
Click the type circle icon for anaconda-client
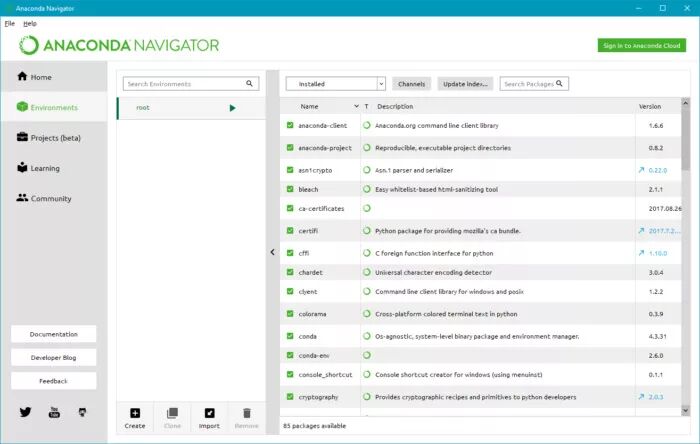[367, 125]
